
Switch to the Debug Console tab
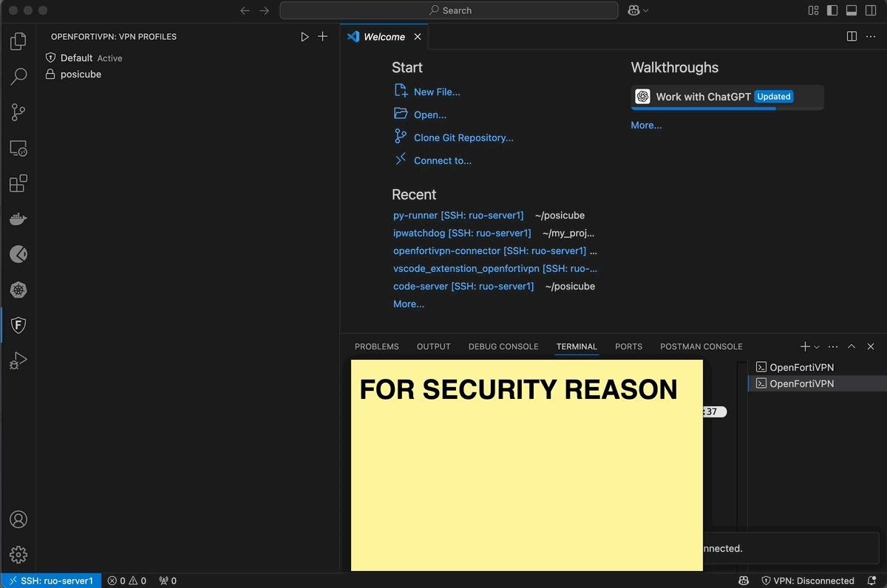[503, 346]
